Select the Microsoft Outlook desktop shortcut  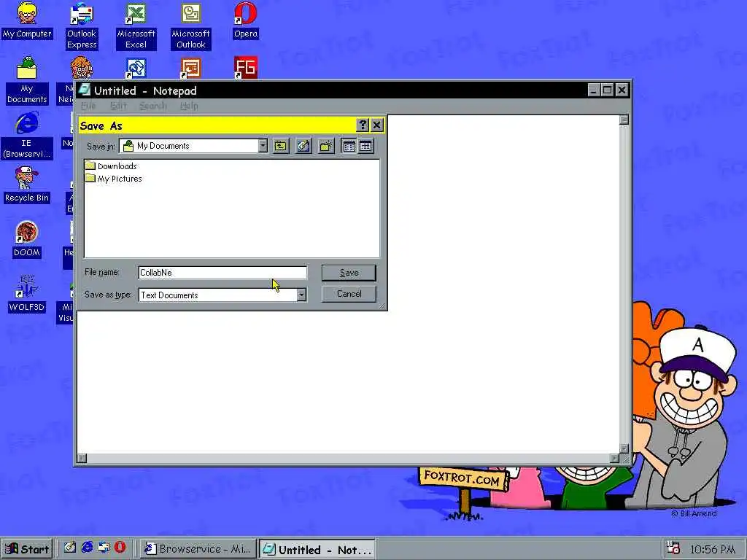pyautogui.click(x=190, y=26)
